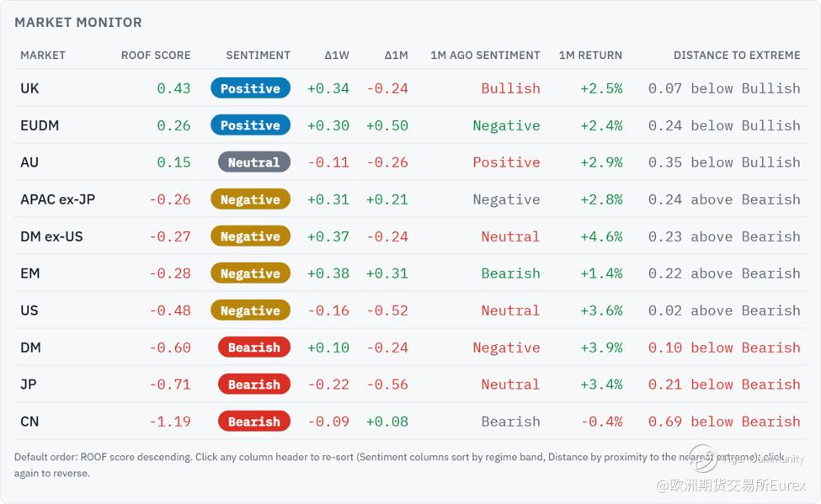Sort by the SENTIMENT column header

click(258, 56)
